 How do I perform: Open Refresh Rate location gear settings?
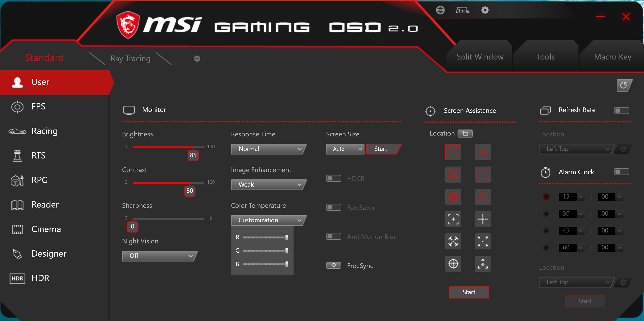[623, 149]
